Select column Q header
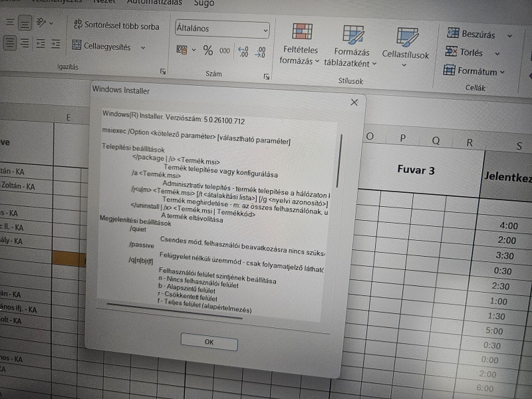The height and width of the screenshot is (399, 532). [x=436, y=140]
